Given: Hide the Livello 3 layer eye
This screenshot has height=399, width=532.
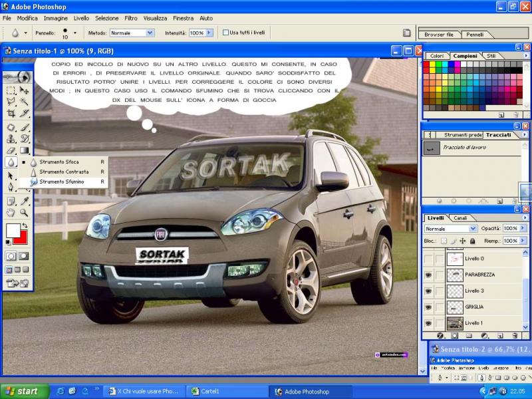Looking at the screenshot, I should click(428, 291).
